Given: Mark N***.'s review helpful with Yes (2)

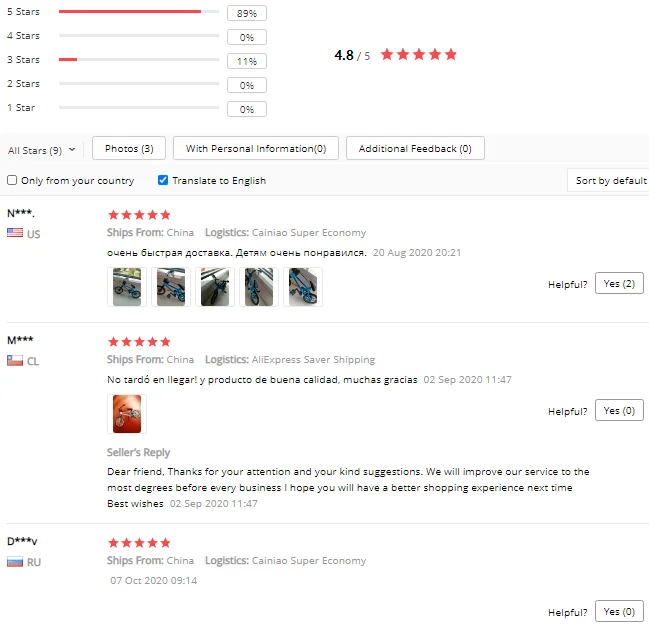Looking at the screenshot, I should (x=619, y=283).
